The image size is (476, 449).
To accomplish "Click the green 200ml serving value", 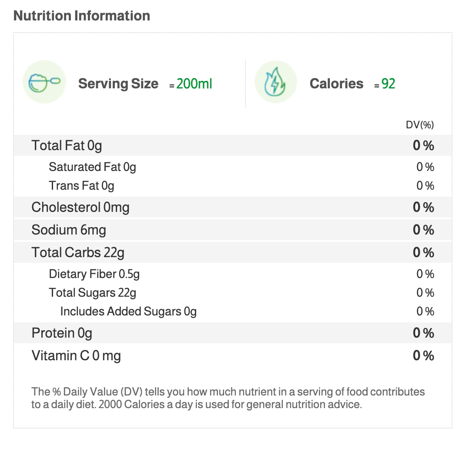I will 194,84.
